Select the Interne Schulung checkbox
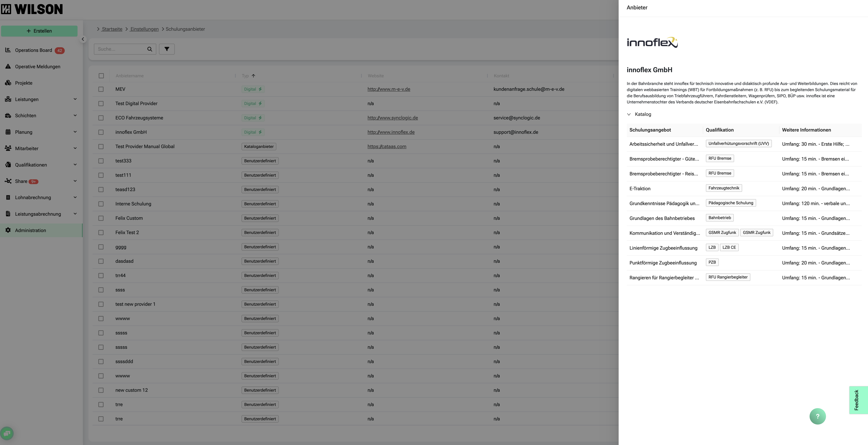Screen dimensions: 868x445 [x=101, y=204]
